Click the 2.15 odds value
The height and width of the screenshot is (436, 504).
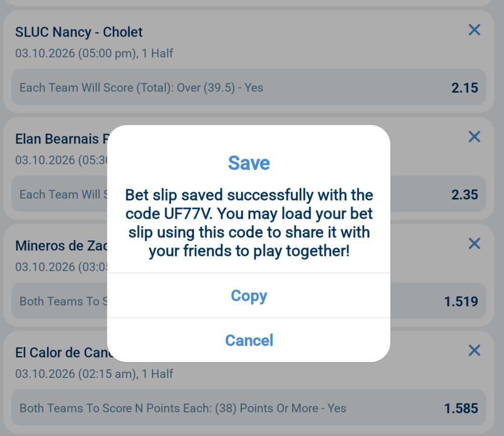click(x=464, y=88)
